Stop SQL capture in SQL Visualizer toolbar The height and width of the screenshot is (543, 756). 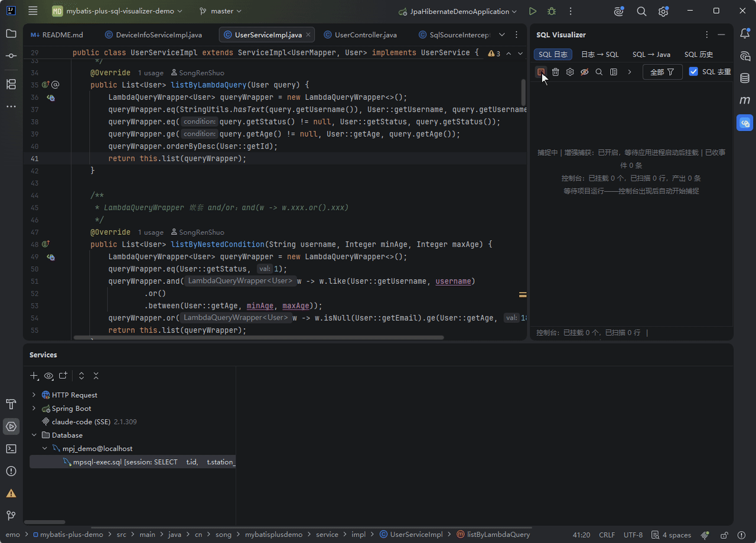pyautogui.click(x=540, y=72)
